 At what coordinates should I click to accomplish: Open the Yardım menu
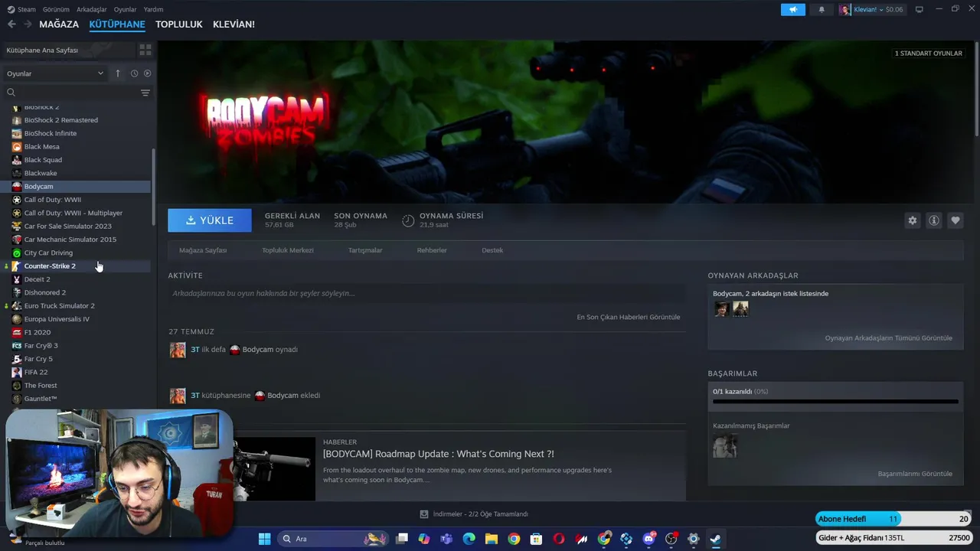pos(153,9)
